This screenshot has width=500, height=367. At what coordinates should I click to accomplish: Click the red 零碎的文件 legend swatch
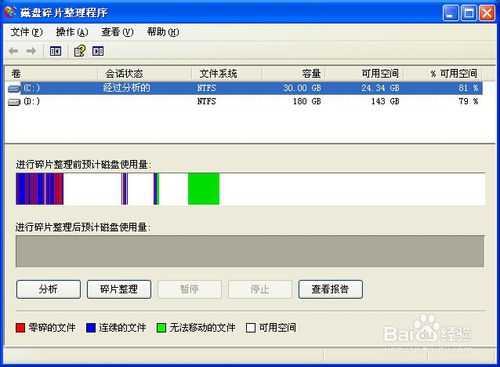pos(21,328)
